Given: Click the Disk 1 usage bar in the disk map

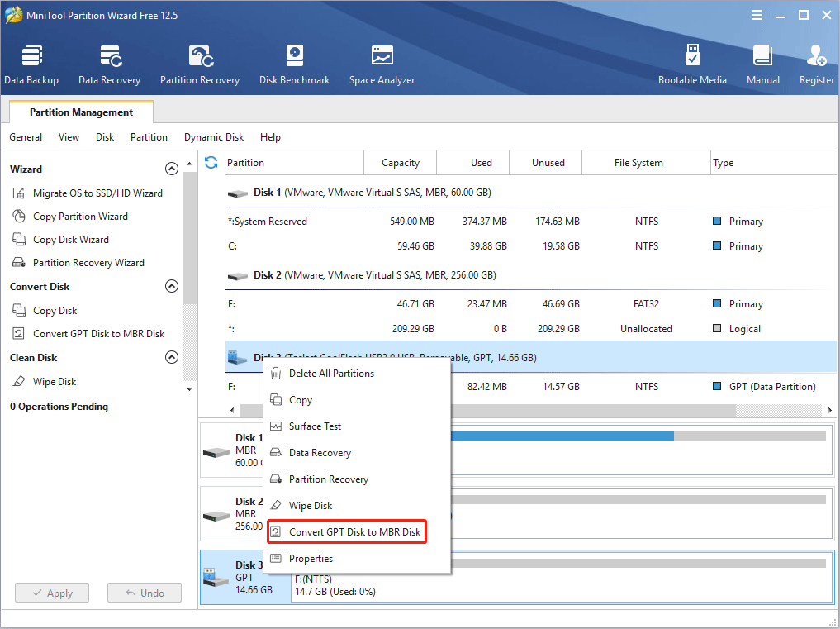Looking at the screenshot, I should pyautogui.click(x=638, y=436).
